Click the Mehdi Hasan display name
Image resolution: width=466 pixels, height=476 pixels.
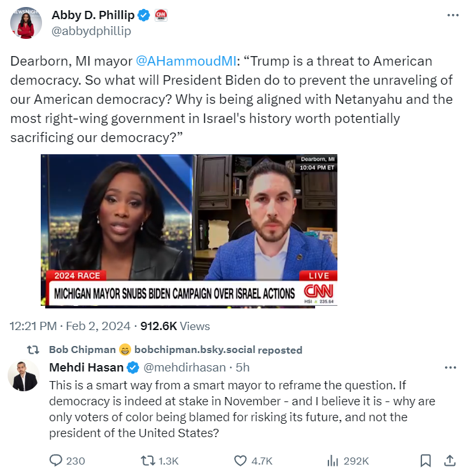[x=87, y=367]
